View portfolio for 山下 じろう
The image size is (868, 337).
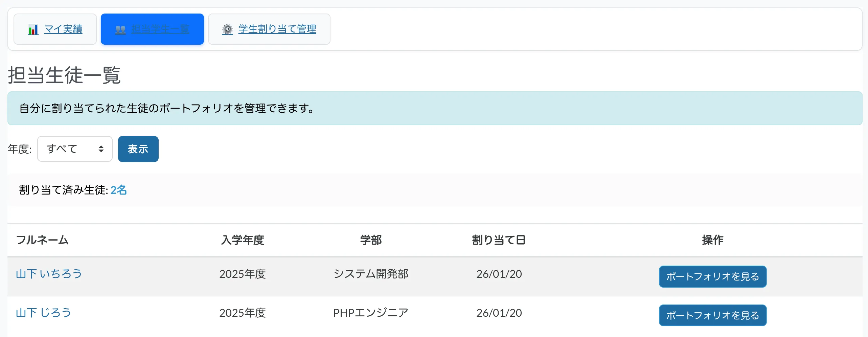point(712,315)
